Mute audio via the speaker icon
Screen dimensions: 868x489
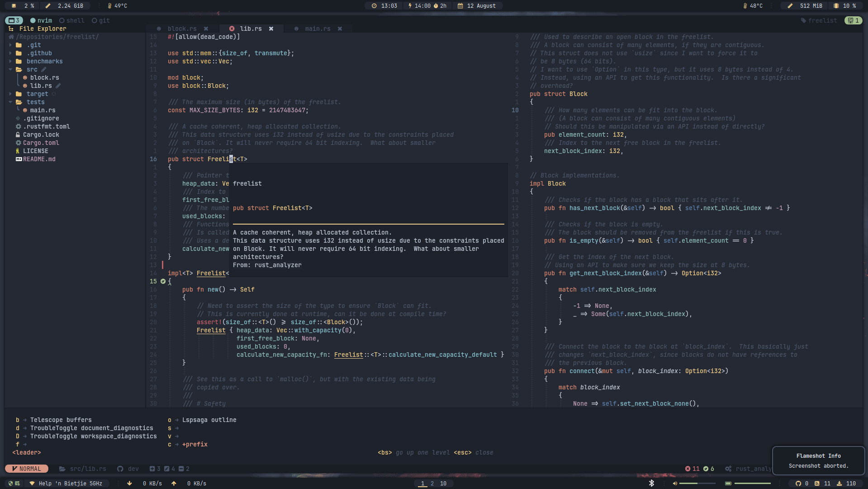674,483
